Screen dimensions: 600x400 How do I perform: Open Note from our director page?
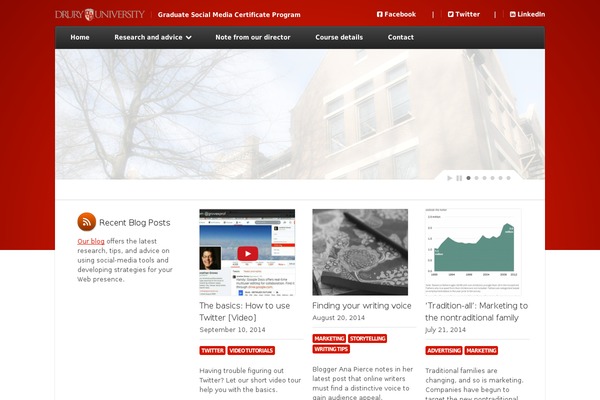[253, 37]
